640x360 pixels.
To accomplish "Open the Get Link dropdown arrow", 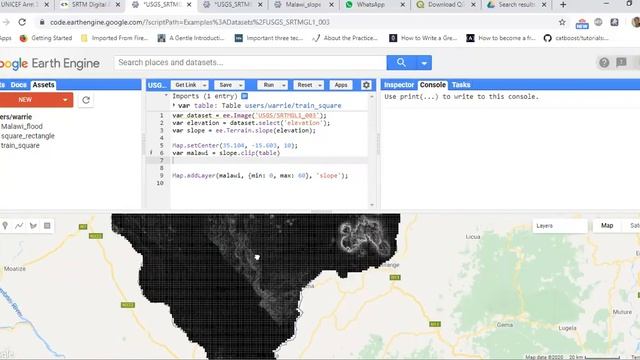I will tap(204, 85).
